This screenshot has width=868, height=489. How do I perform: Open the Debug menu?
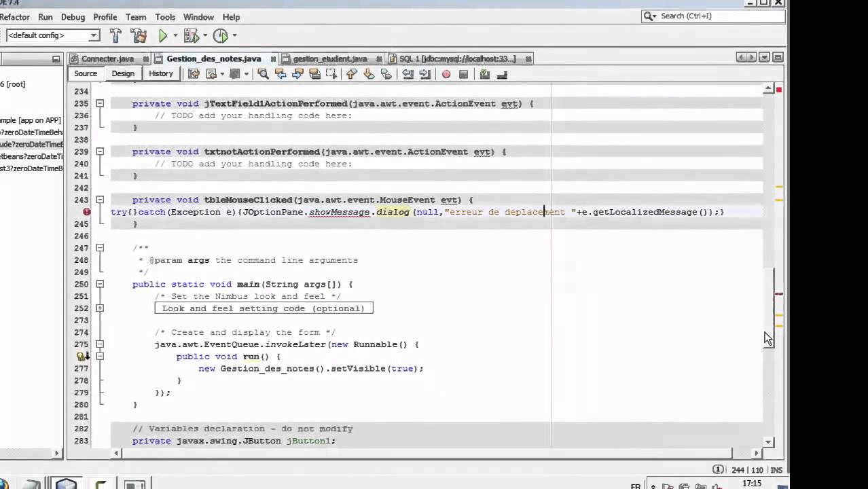coord(73,17)
